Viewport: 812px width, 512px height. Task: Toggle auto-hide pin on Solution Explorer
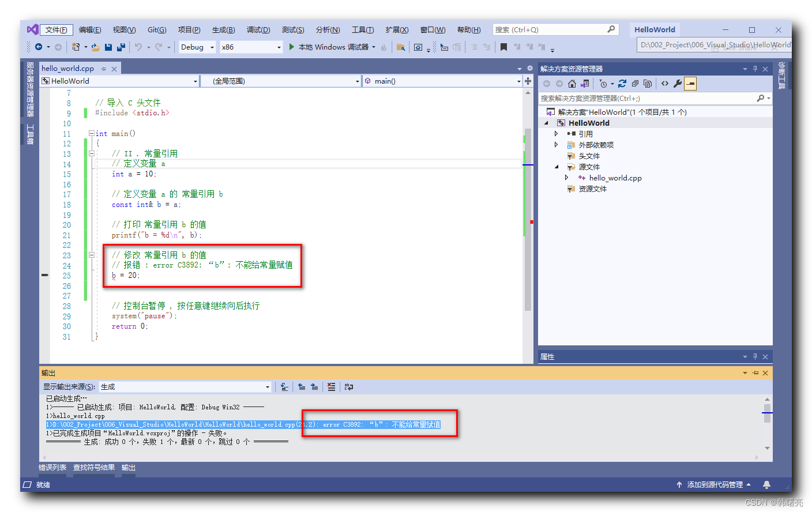[x=755, y=69]
